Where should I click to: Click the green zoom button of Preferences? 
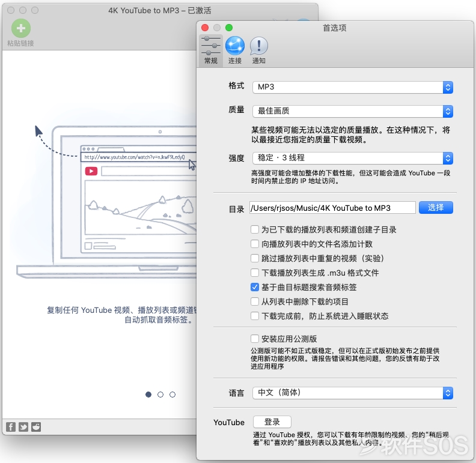(229, 28)
